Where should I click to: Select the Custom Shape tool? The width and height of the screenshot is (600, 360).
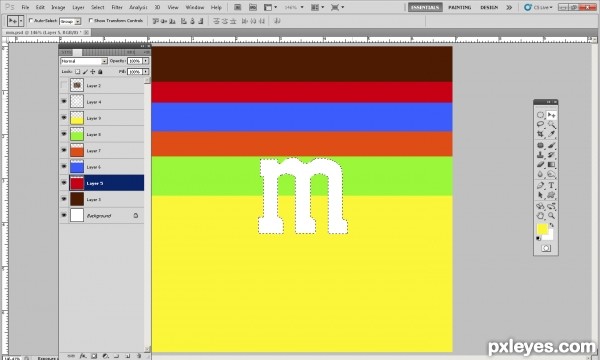pyautogui.click(x=551, y=195)
